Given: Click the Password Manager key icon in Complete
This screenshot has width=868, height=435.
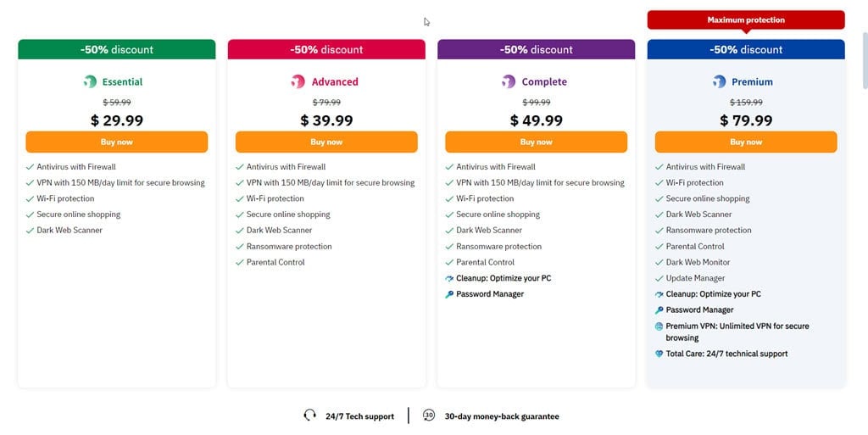Looking at the screenshot, I should point(449,294).
